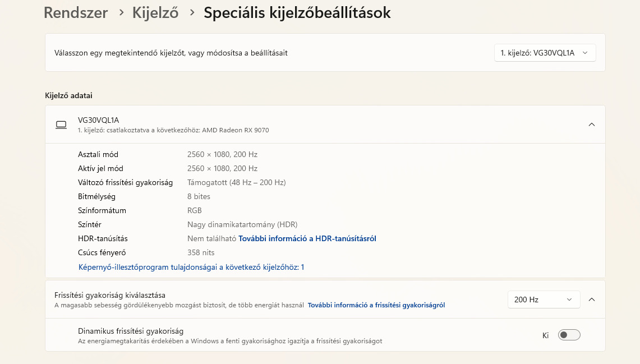Collapse the Frissítési gyakoriság kiválasztása section
The height and width of the screenshot is (364, 640).
[591, 300]
